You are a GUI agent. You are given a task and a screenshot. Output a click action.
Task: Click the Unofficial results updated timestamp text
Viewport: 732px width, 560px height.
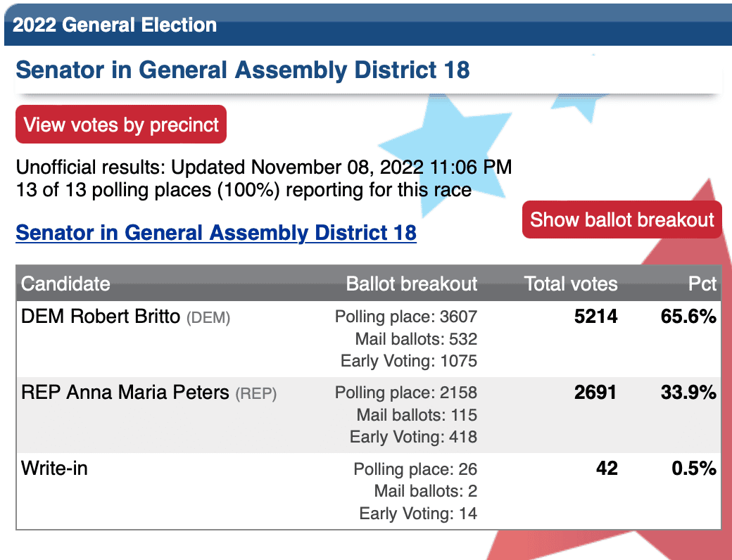[264, 167]
